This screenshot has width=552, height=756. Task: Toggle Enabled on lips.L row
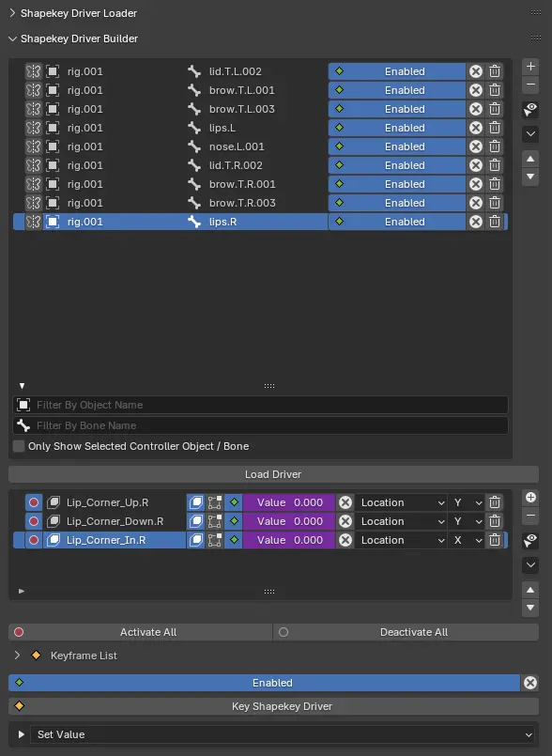pos(397,128)
